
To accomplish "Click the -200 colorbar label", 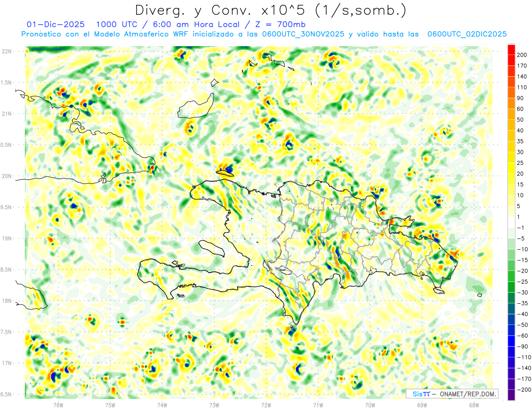I will (524, 390).
